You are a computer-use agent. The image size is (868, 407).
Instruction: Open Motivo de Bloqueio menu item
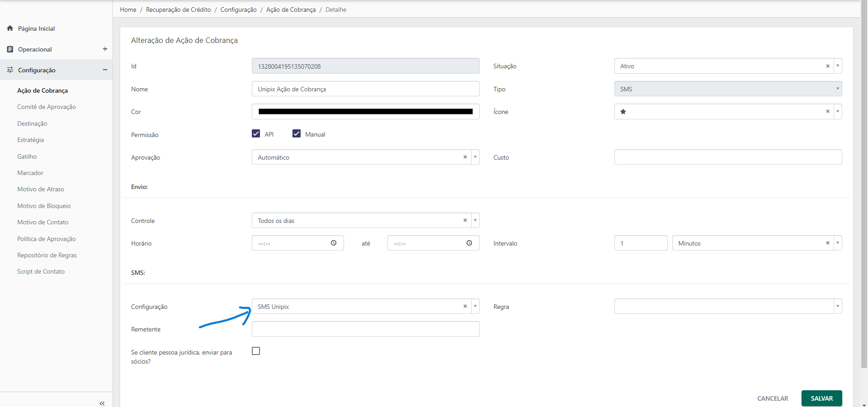44,206
